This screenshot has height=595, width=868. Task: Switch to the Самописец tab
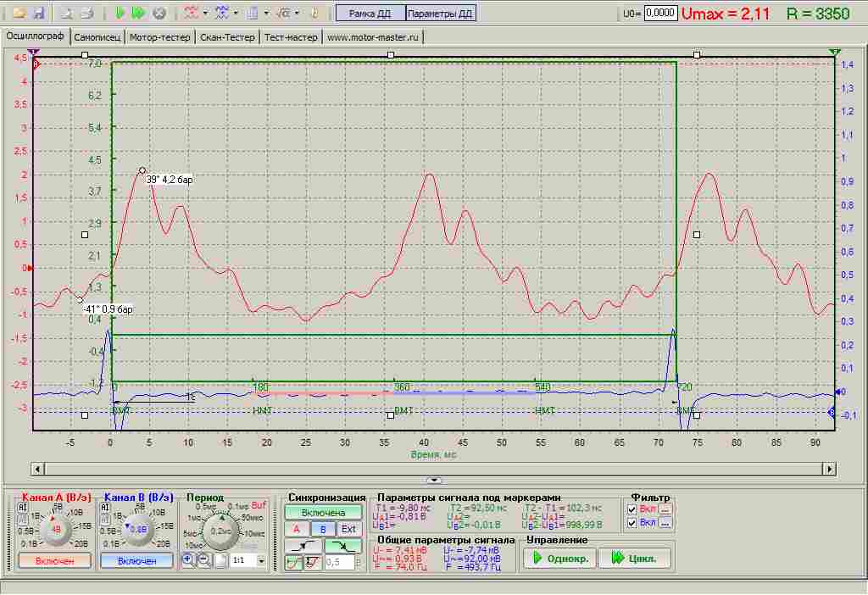point(97,37)
